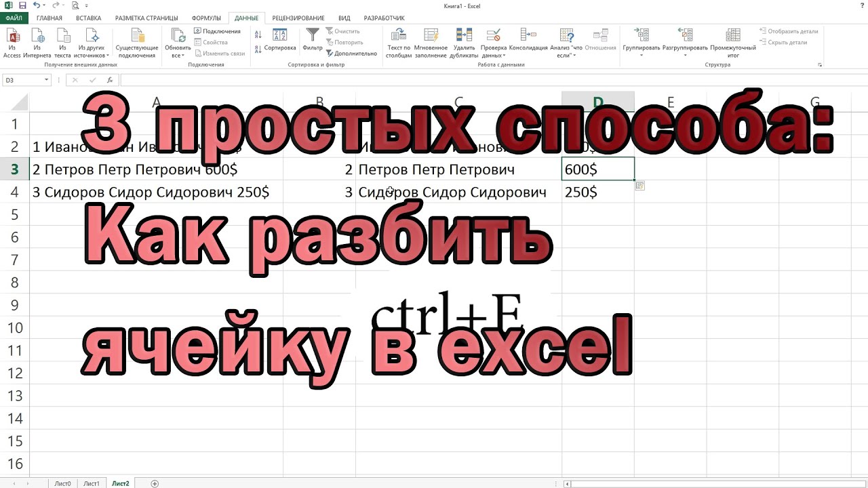Click Очистить filter button
The height and width of the screenshot is (488, 868).
[343, 31]
